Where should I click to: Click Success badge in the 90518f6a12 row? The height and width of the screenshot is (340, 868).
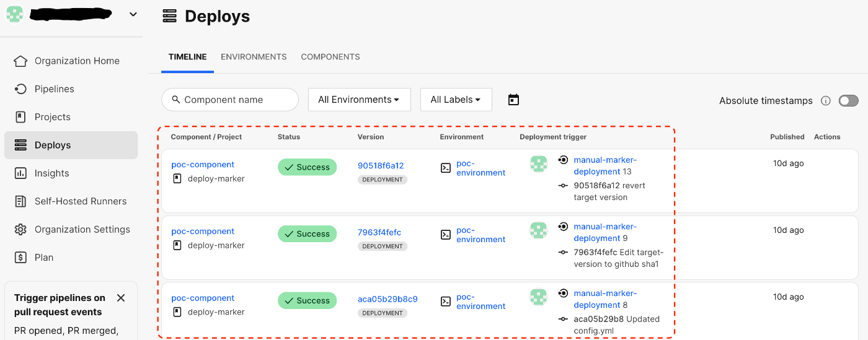pos(307,167)
